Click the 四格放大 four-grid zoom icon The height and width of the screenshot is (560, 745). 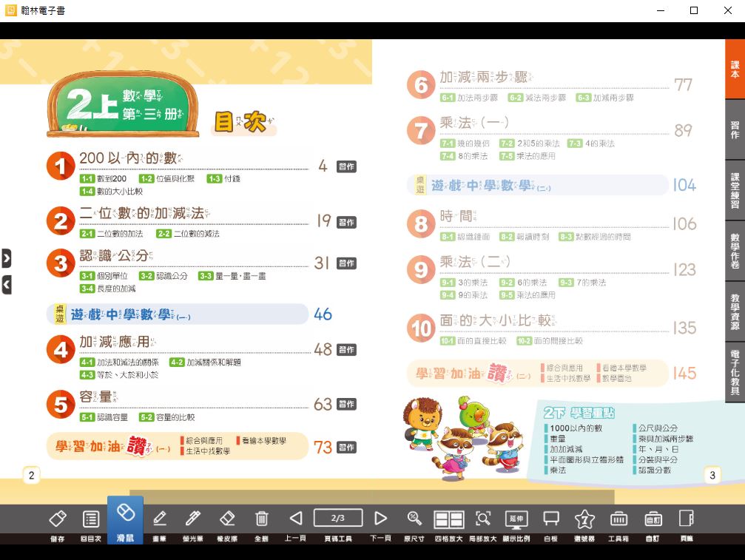(x=448, y=519)
